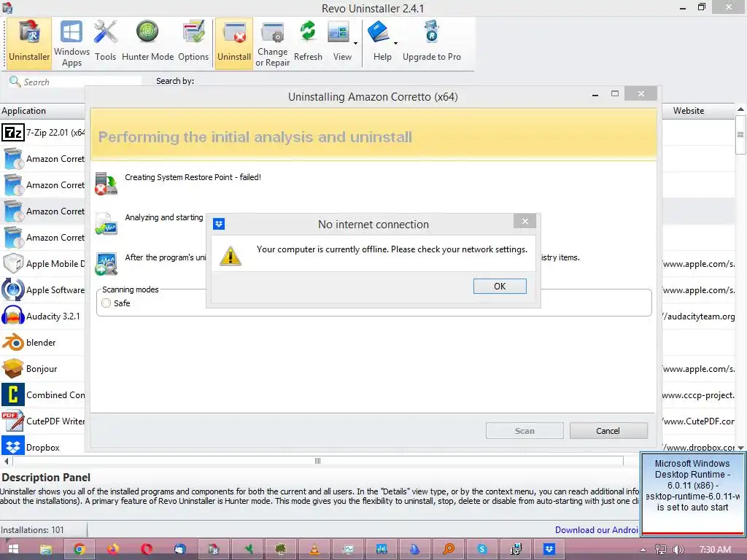
Task: Click the volume speaker tray icon
Action: click(x=678, y=550)
